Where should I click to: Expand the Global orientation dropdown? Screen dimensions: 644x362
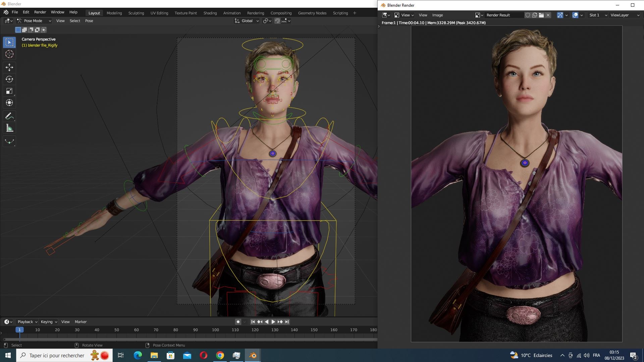pos(247,21)
